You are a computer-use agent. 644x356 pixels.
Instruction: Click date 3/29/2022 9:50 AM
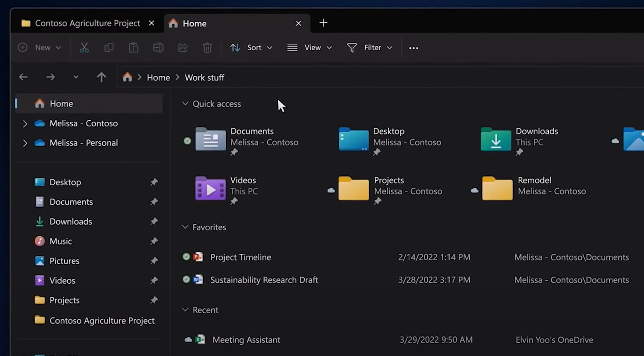(x=436, y=340)
